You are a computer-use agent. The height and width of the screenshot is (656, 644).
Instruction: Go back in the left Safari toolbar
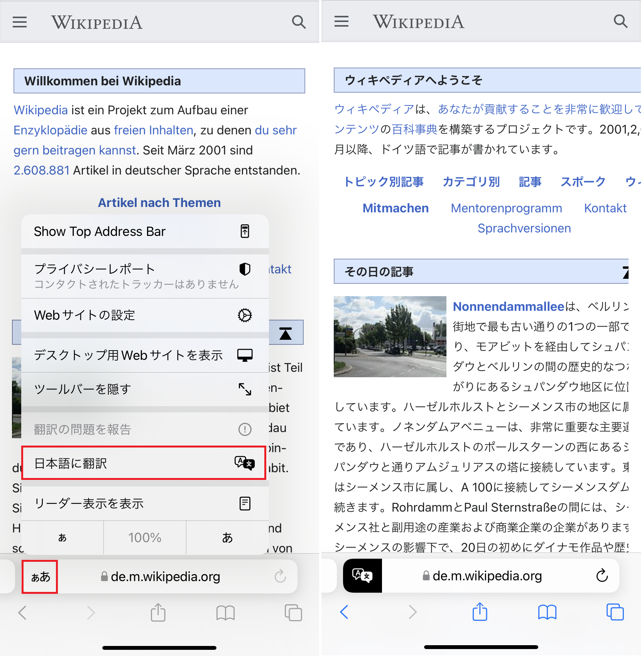(x=23, y=612)
